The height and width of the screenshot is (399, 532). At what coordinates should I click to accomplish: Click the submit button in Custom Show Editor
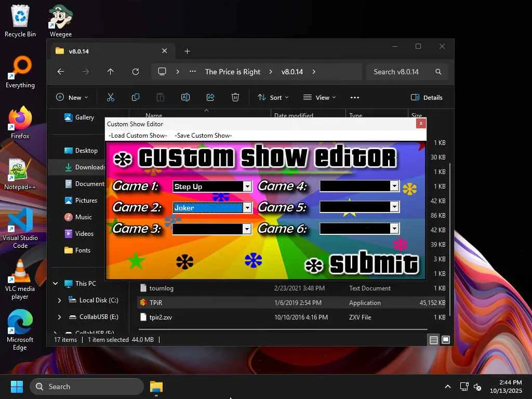pos(362,264)
